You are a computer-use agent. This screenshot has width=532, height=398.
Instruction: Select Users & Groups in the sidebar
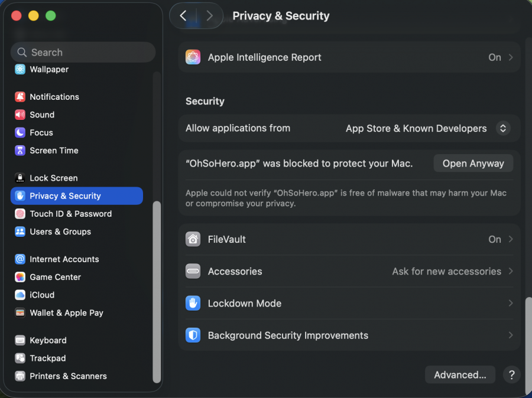click(x=77, y=231)
